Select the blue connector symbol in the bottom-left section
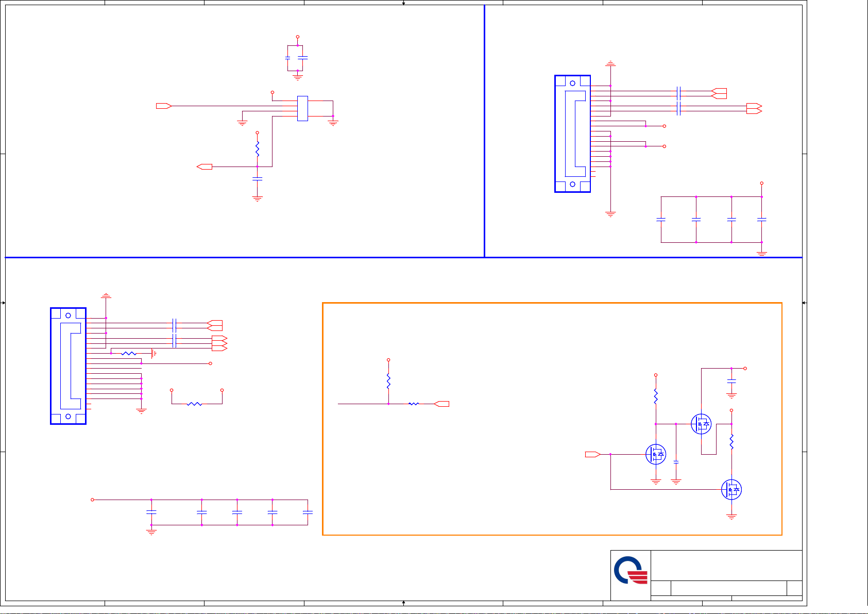Screen dimensions: 868x614 pyautogui.click(x=68, y=366)
